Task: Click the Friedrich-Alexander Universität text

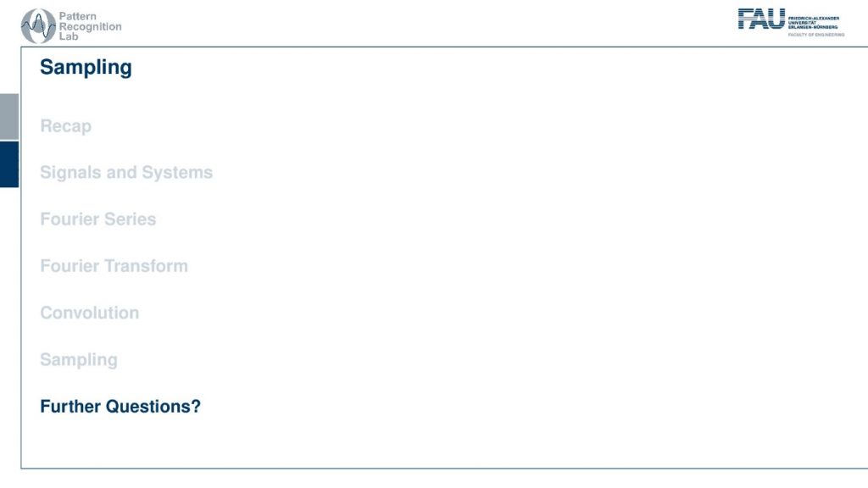Action: click(814, 20)
